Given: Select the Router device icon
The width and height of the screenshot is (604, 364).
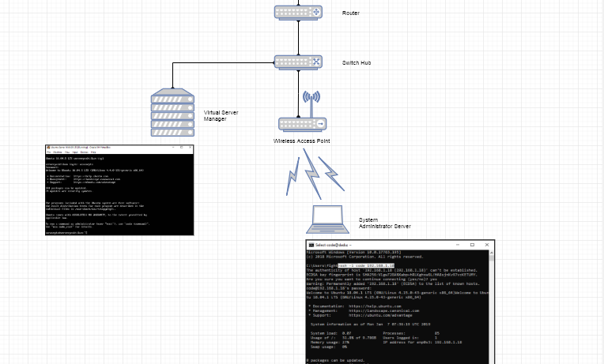Looking at the screenshot, I should [299, 13].
